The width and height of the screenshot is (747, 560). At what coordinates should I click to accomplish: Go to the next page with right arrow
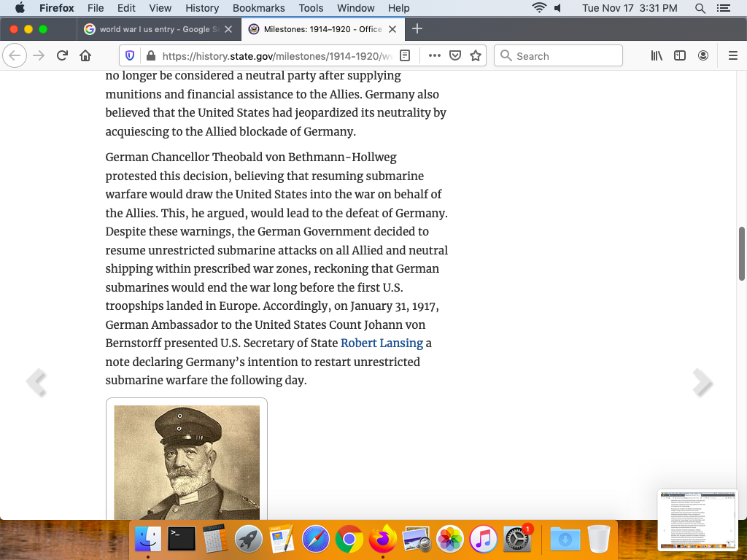click(702, 382)
